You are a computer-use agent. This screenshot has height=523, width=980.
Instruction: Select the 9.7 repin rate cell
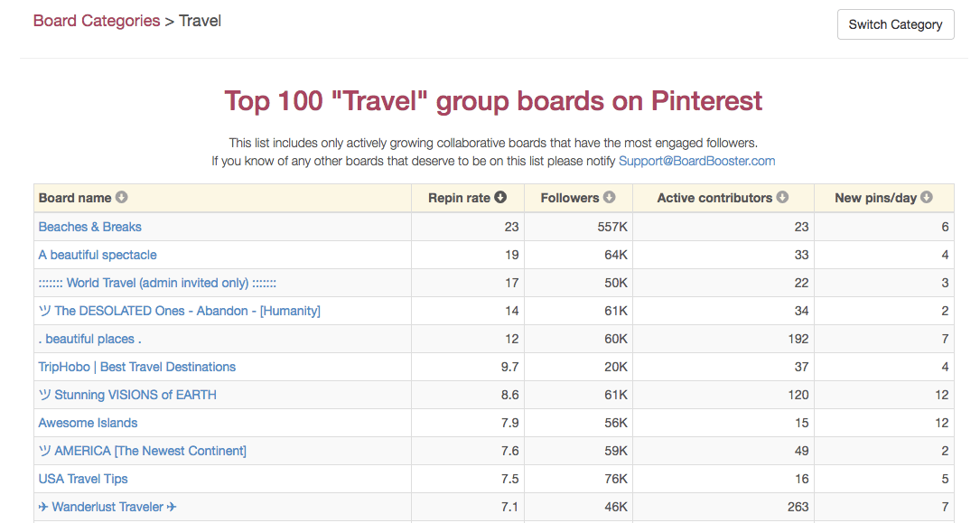coord(468,367)
